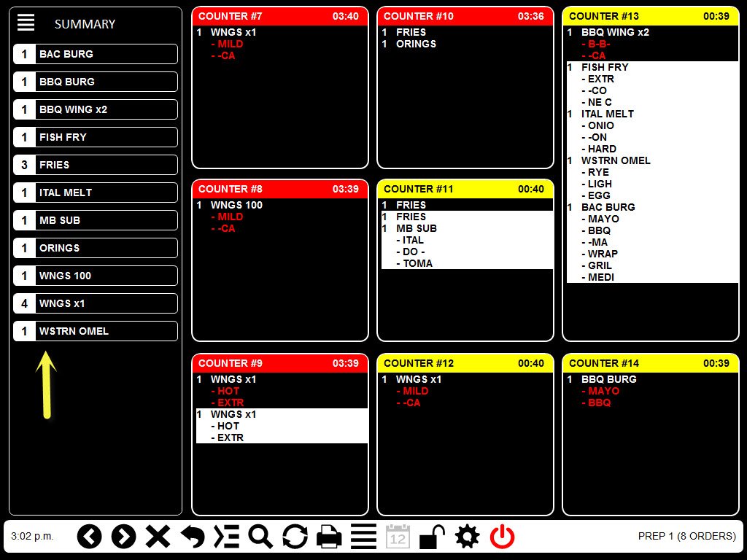The width and height of the screenshot is (747, 560).
Task: Click BBQ BURG item in Counter #14
Action: (608, 379)
